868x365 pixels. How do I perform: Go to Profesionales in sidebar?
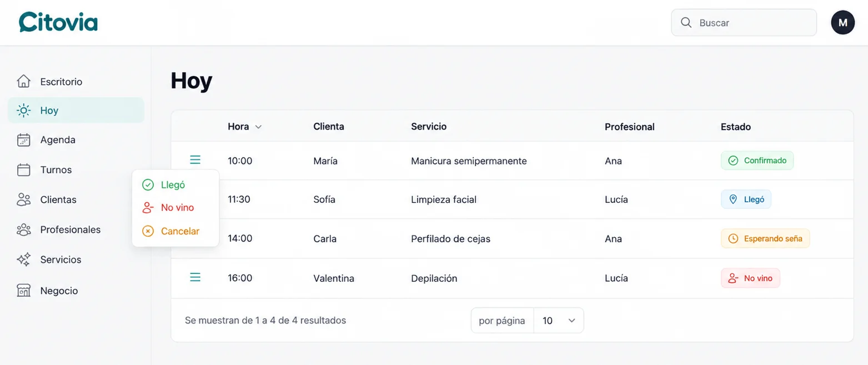coord(76,230)
